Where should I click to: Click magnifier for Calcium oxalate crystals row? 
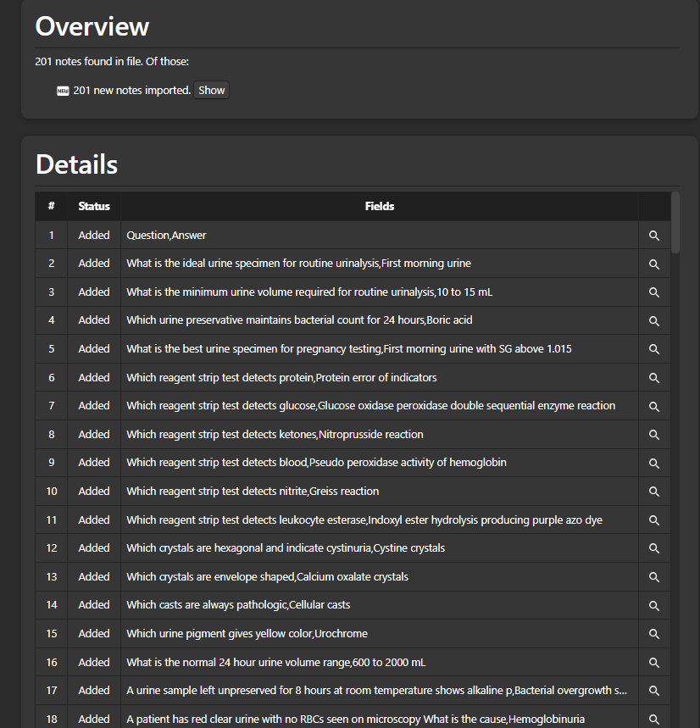click(x=653, y=577)
